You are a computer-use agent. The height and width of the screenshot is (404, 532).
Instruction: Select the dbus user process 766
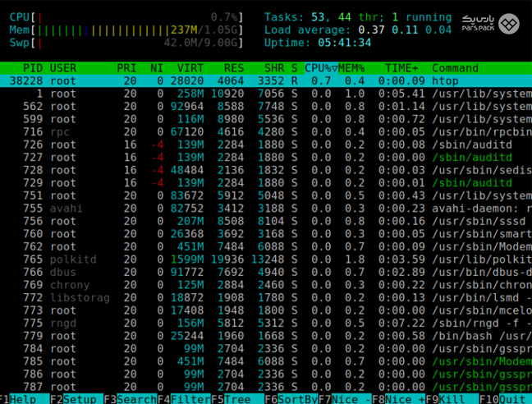coord(266,272)
